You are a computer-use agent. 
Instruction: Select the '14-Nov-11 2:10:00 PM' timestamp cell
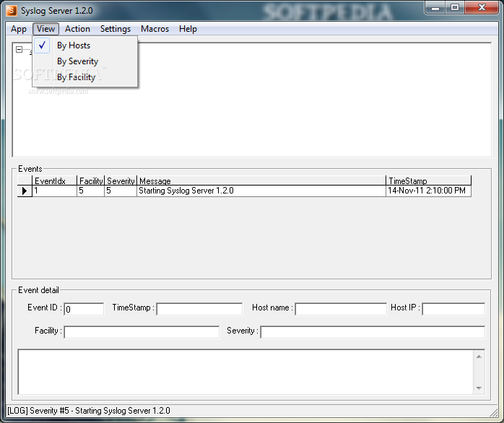tap(428, 191)
